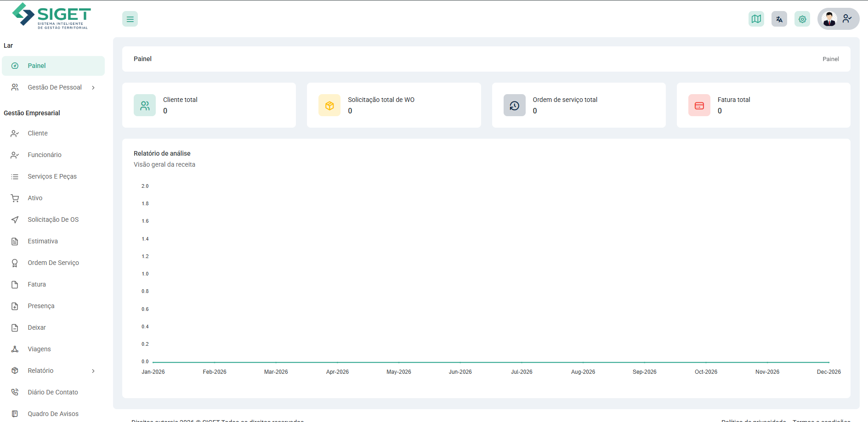Open Gestão De Pessoal menu item
Image resolution: width=868 pixels, height=422 pixels.
[53, 87]
